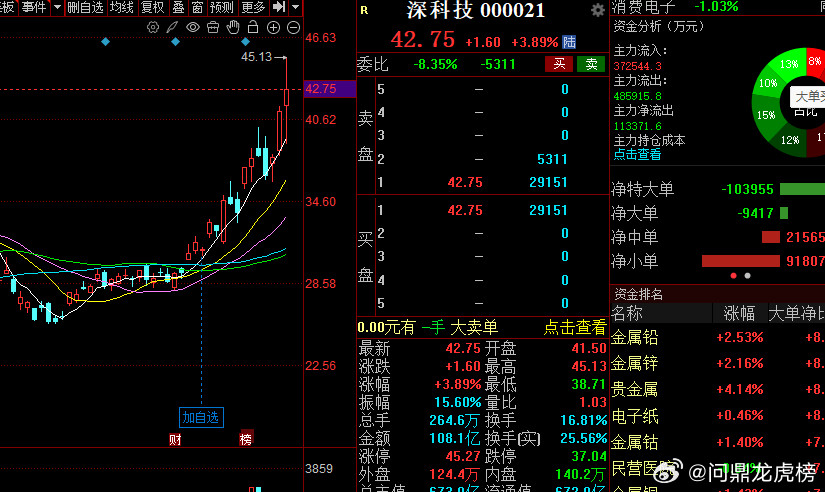This screenshot has width=825, height=492.
Task: Zoom in chart with plus icon
Action: click(x=274, y=28)
